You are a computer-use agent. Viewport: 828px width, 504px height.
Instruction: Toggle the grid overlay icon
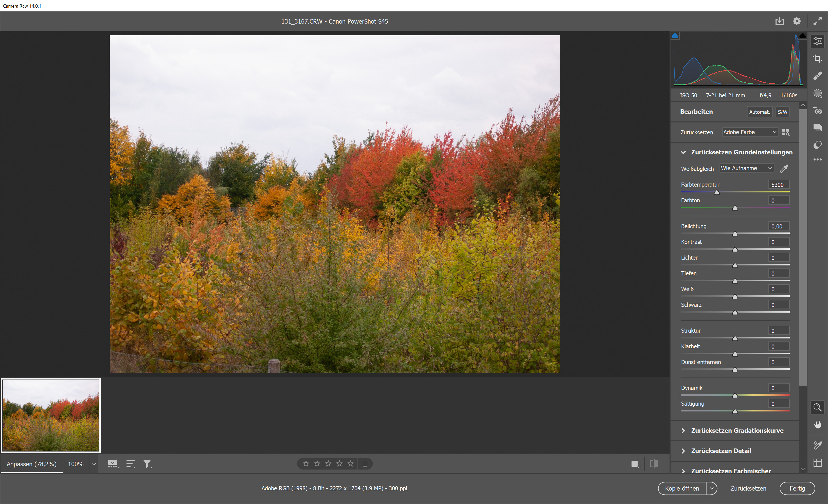pyautogui.click(x=817, y=463)
